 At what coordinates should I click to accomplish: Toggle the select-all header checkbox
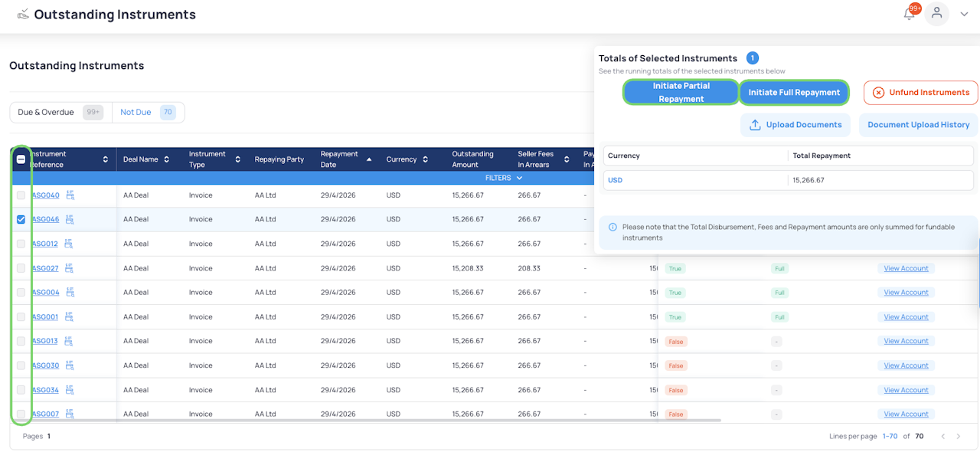21,159
